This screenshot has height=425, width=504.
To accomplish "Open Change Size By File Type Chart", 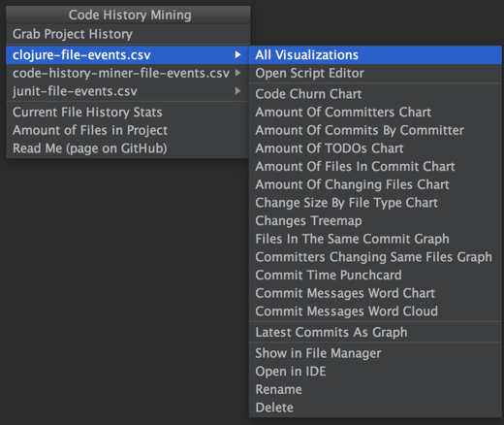I will tap(375, 203).
